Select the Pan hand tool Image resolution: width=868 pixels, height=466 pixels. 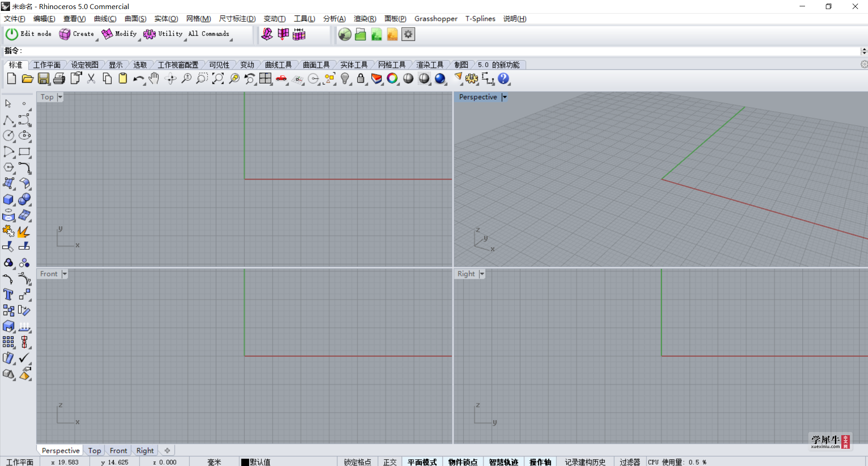pos(154,79)
